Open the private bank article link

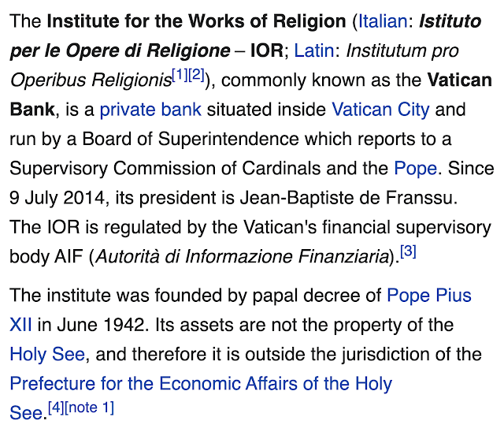pos(150,110)
